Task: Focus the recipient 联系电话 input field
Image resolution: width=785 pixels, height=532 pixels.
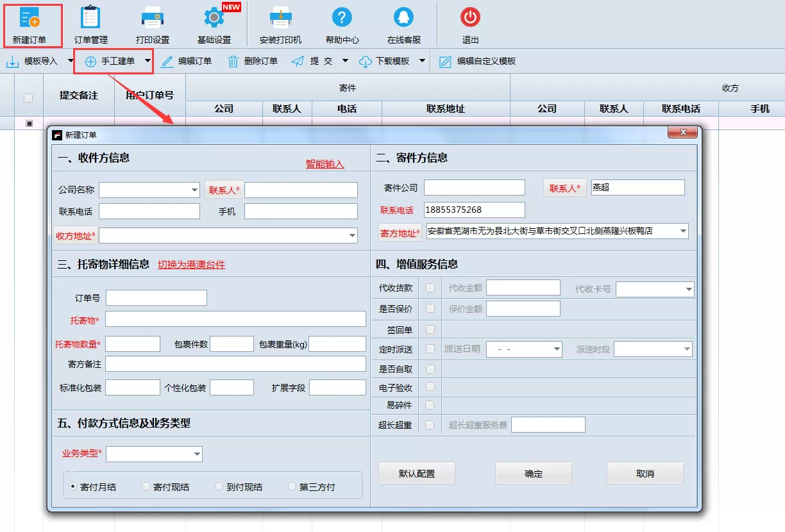Action: pyautogui.click(x=149, y=212)
